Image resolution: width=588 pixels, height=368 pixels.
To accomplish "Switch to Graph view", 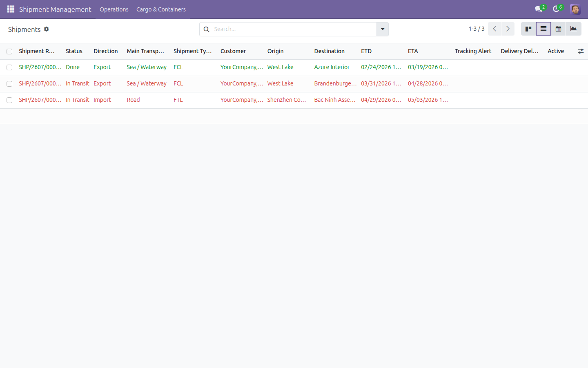I will coord(574,29).
